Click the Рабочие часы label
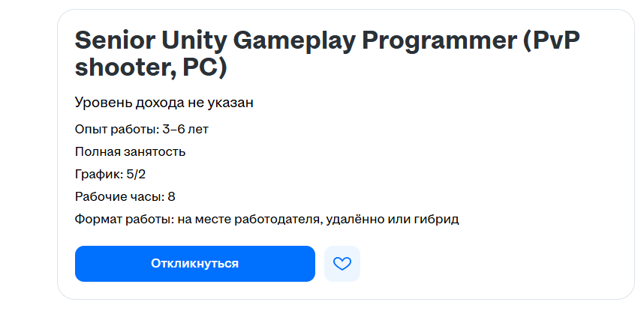The width and height of the screenshot is (644, 314). coord(119,197)
